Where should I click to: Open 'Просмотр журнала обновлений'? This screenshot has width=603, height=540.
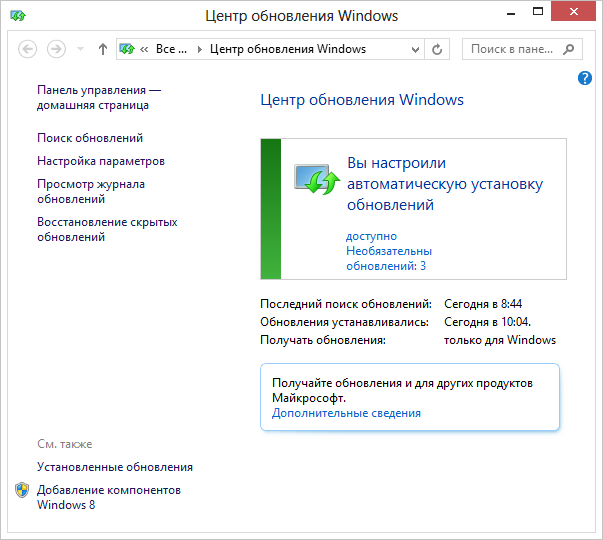pyautogui.click(x=91, y=192)
